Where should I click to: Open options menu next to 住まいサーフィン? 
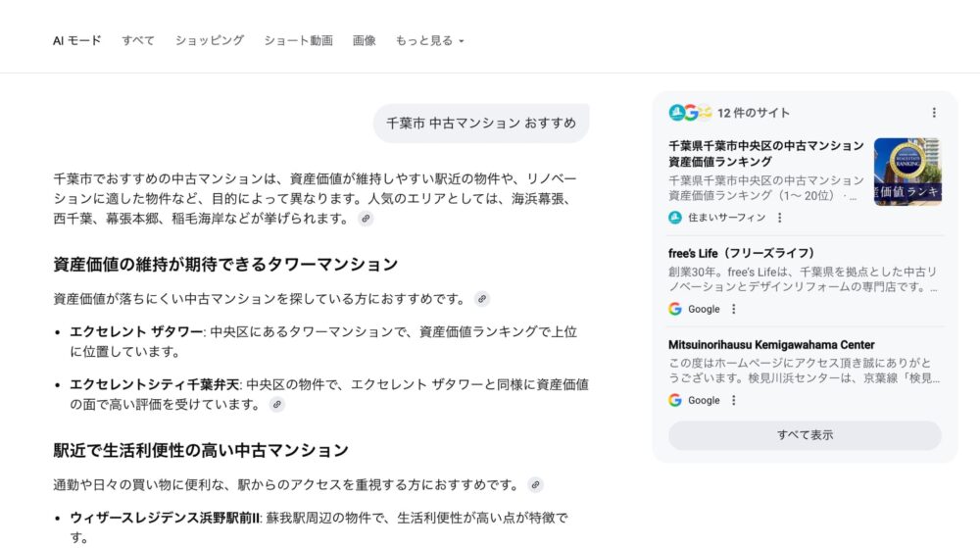click(x=779, y=218)
